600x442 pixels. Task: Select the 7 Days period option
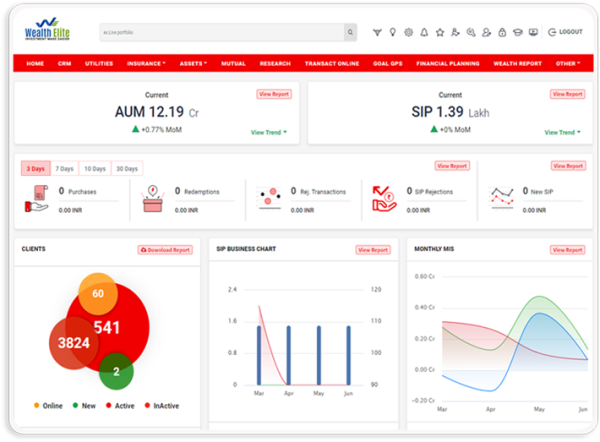pos(65,168)
